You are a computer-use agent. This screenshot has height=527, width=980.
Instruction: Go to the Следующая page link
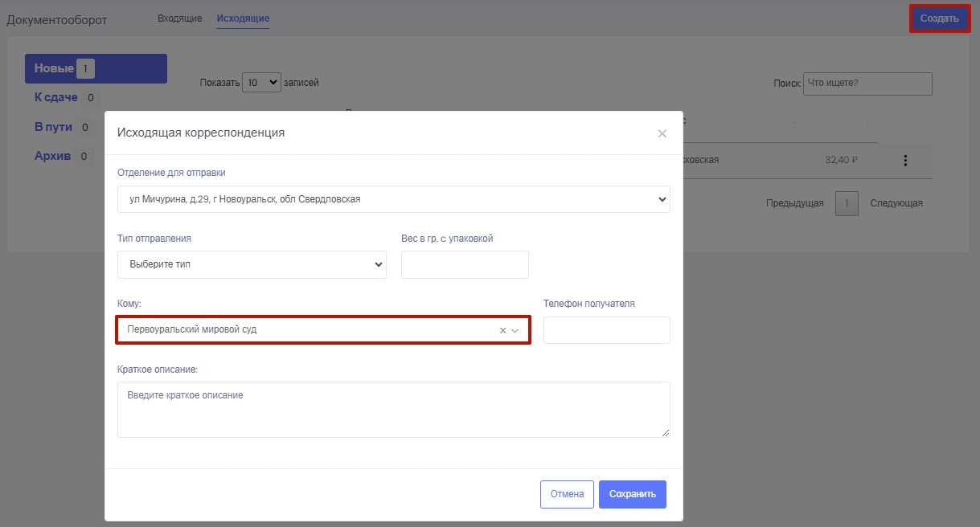pos(896,203)
